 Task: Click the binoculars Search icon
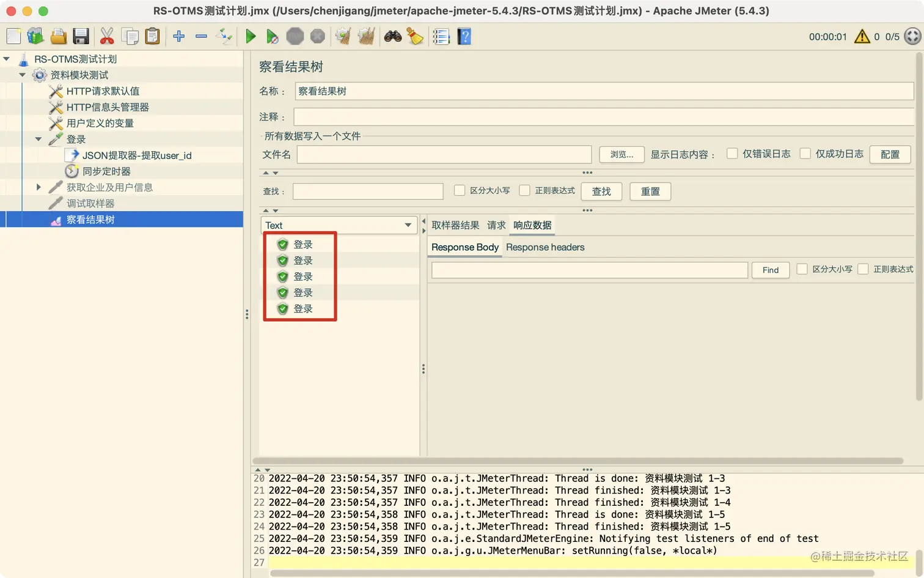tap(393, 37)
